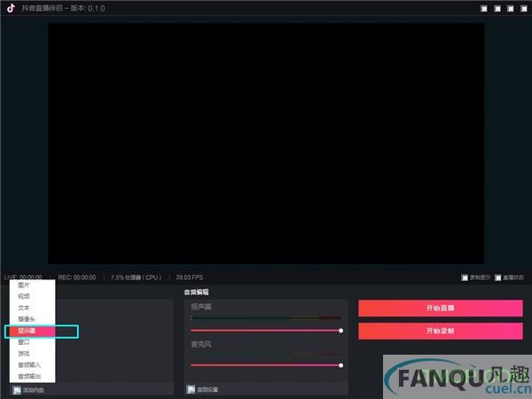532x399 pixels.
Task: Click the 29.03 FPS readout
Action: (190, 278)
